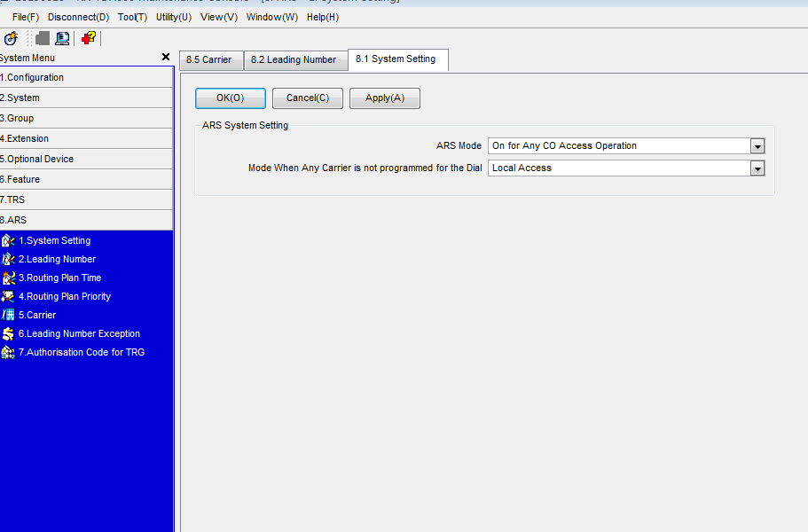Image resolution: width=808 pixels, height=532 pixels.
Task: Open the Tool(T) menu
Action: coord(132,17)
